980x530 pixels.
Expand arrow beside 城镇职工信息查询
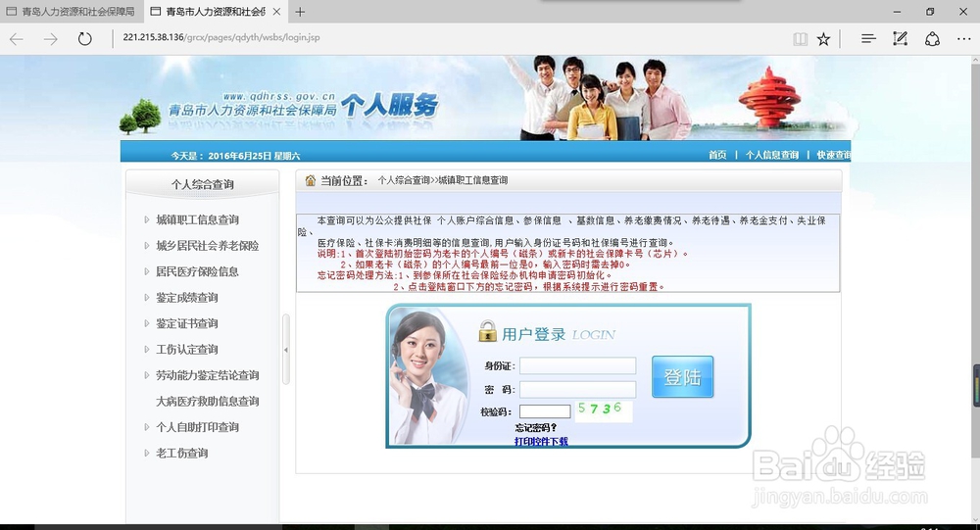146,219
